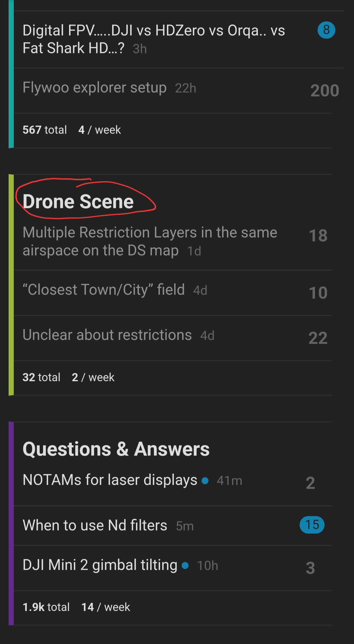Screen dimensions: 354x644
Task: Open the Unclear about restrictions topic
Action: (x=107, y=335)
